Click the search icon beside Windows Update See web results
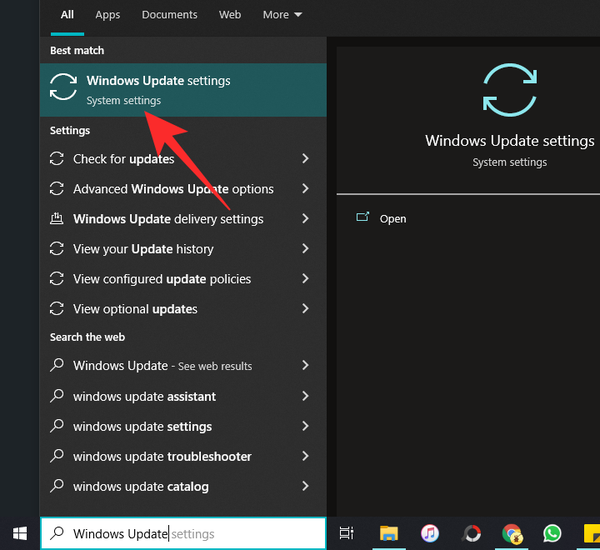 (57, 365)
